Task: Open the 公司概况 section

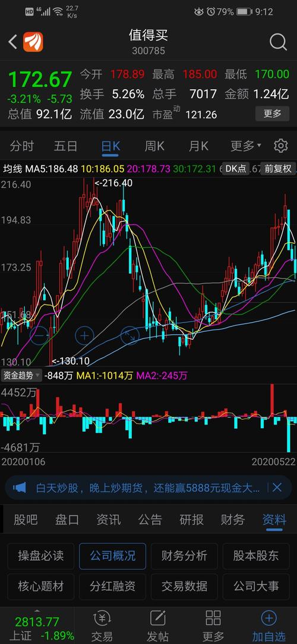Action: pos(112,556)
